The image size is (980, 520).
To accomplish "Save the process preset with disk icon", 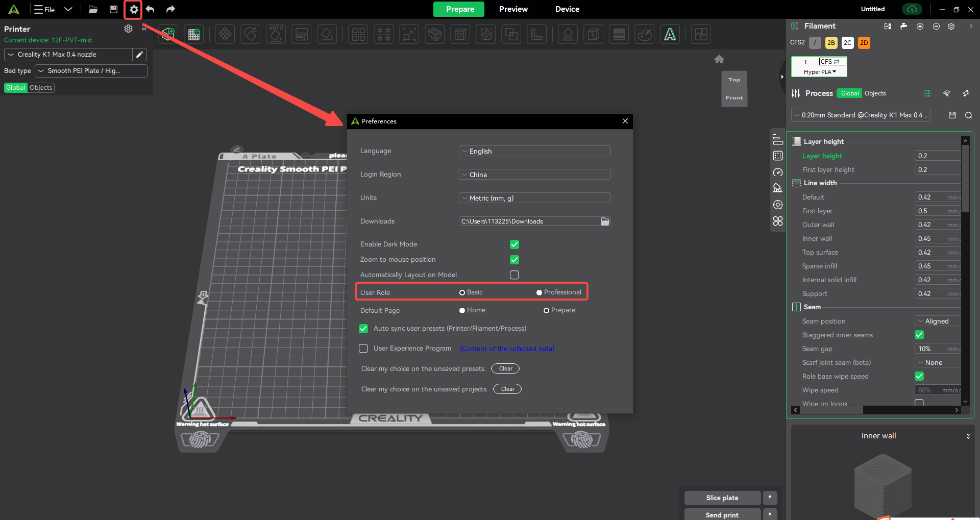I will (x=952, y=115).
